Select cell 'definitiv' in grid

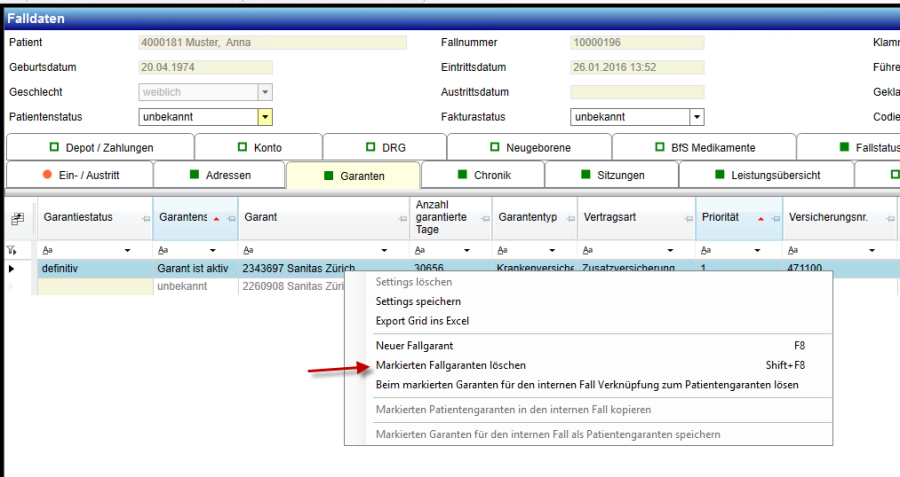click(x=95, y=269)
